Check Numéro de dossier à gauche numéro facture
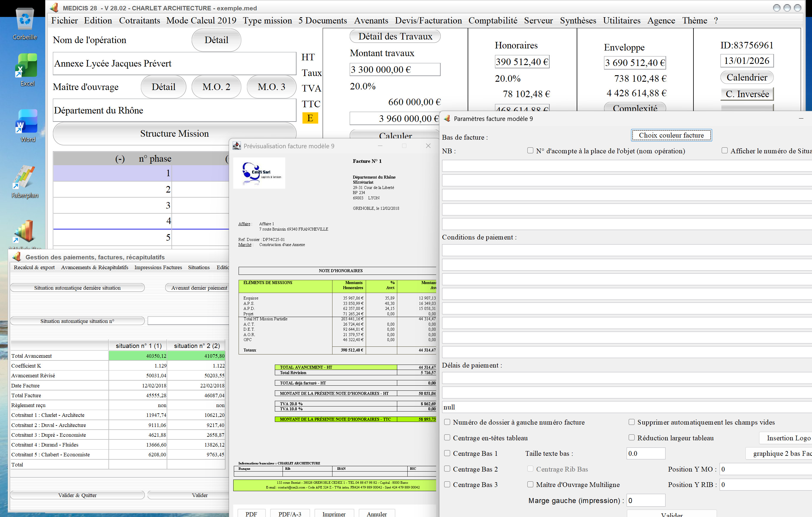 [x=447, y=422]
